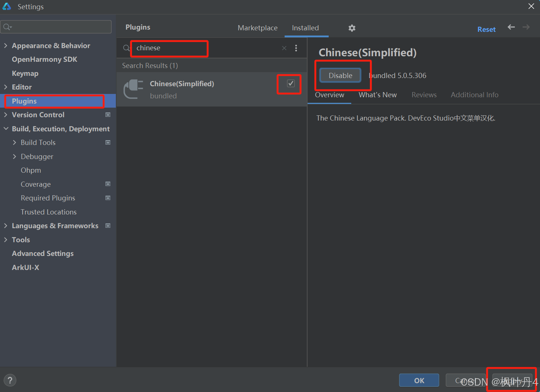Switch to the Marketplace tab

pos(257,28)
